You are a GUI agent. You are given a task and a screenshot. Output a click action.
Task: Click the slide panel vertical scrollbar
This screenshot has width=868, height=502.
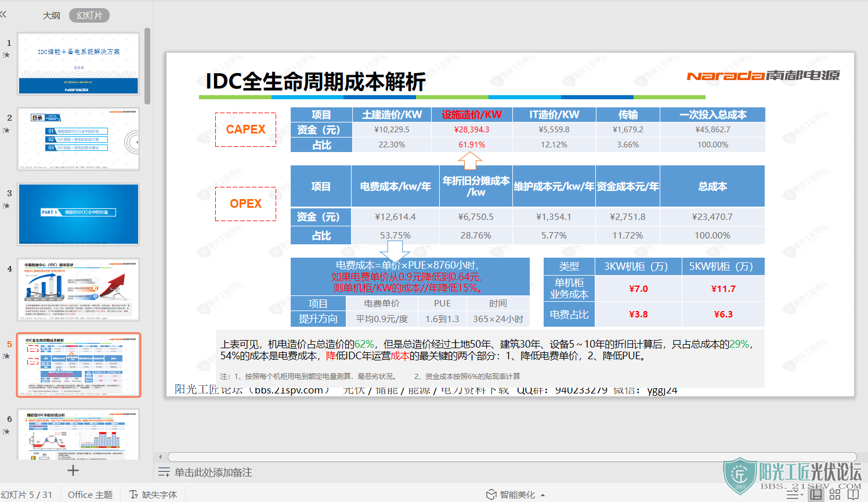tap(147, 66)
